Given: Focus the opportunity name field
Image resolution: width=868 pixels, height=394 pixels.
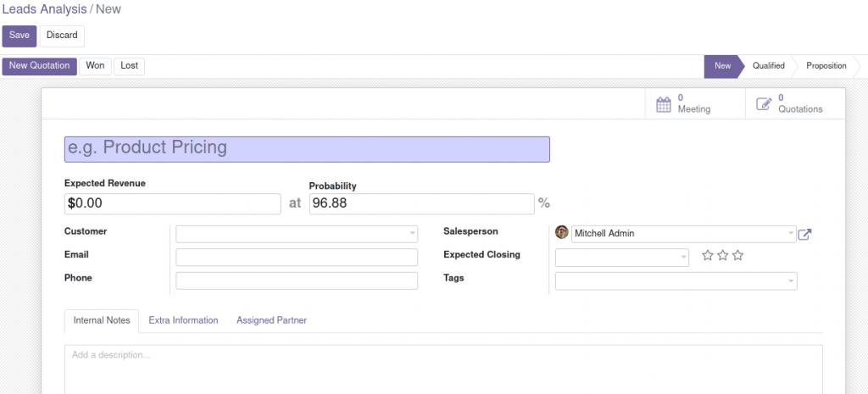Looking at the screenshot, I should [x=307, y=149].
